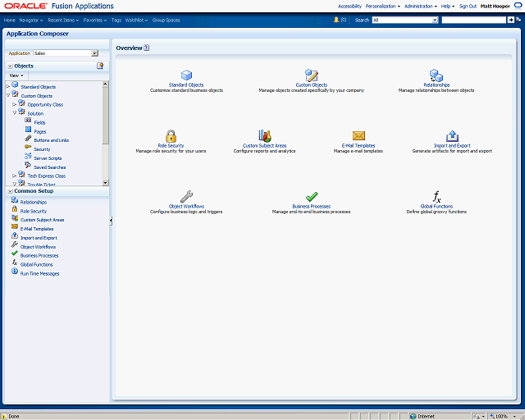Open Global Functions in Common Setup
525x420 pixels.
tap(36, 265)
